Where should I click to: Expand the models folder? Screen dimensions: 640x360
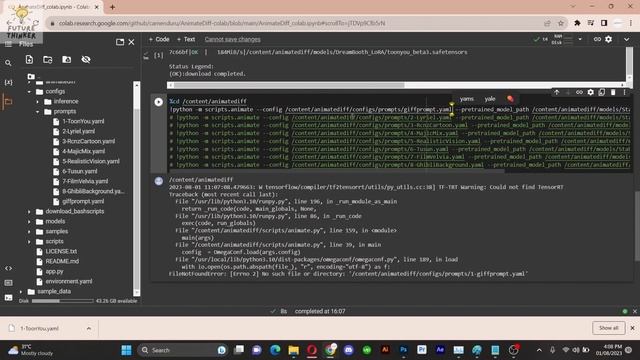coord(29,222)
